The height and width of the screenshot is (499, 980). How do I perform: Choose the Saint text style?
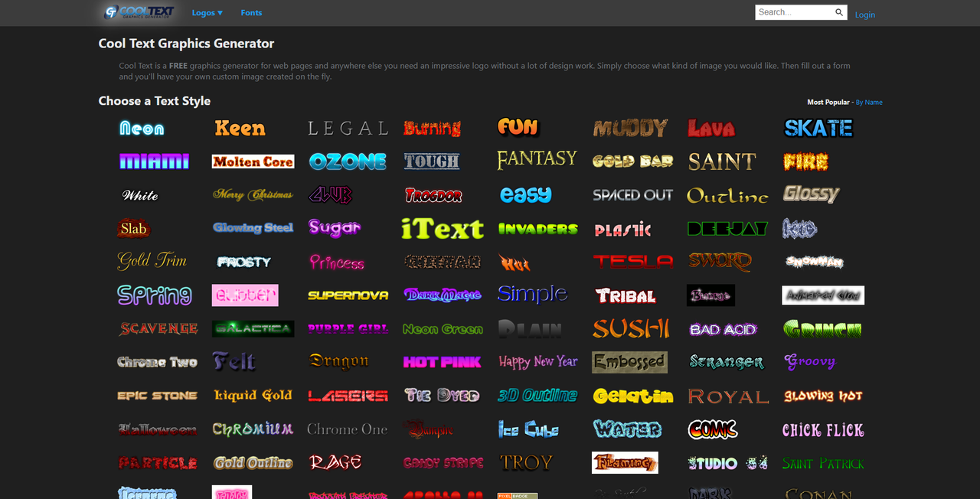pyautogui.click(x=722, y=161)
